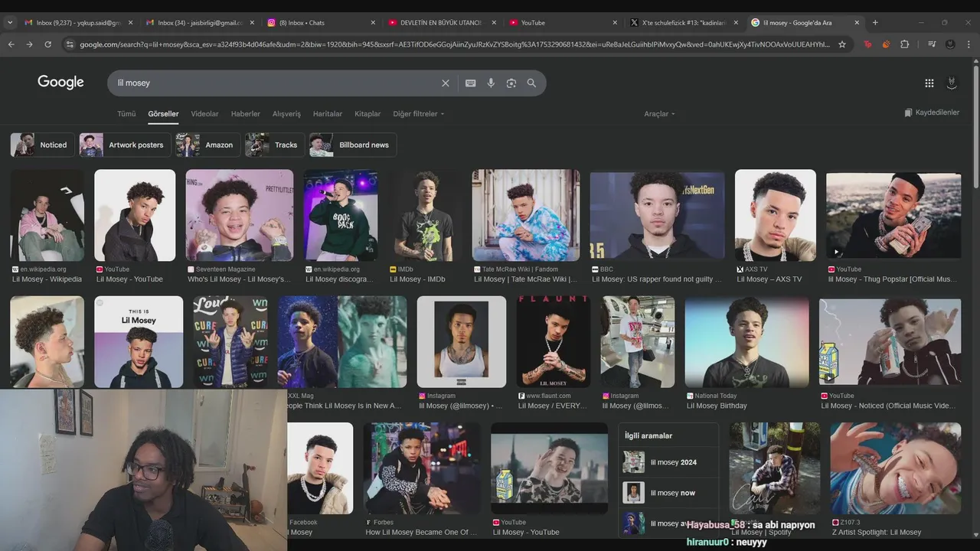
Task: Open the Google apps grid
Action: (929, 83)
